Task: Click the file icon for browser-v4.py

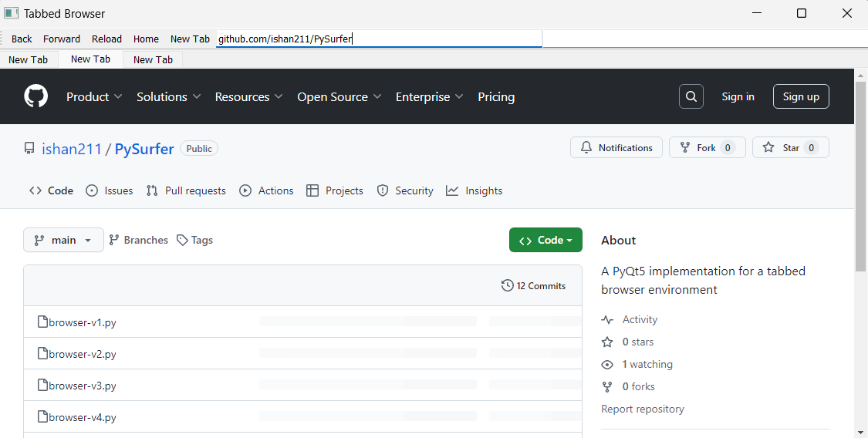Action: pyautogui.click(x=42, y=416)
